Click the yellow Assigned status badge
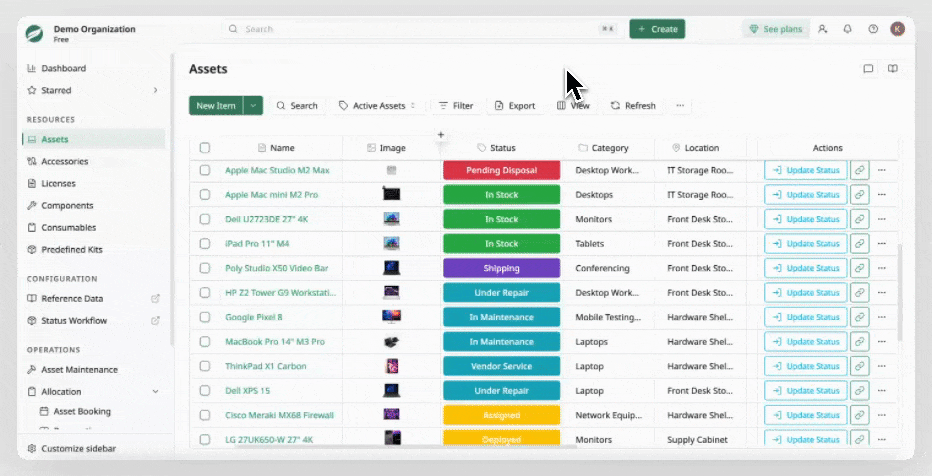 (x=502, y=415)
